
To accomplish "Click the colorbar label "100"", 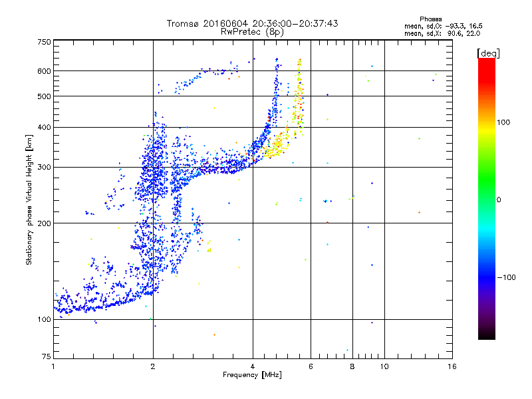I will tap(503, 122).
